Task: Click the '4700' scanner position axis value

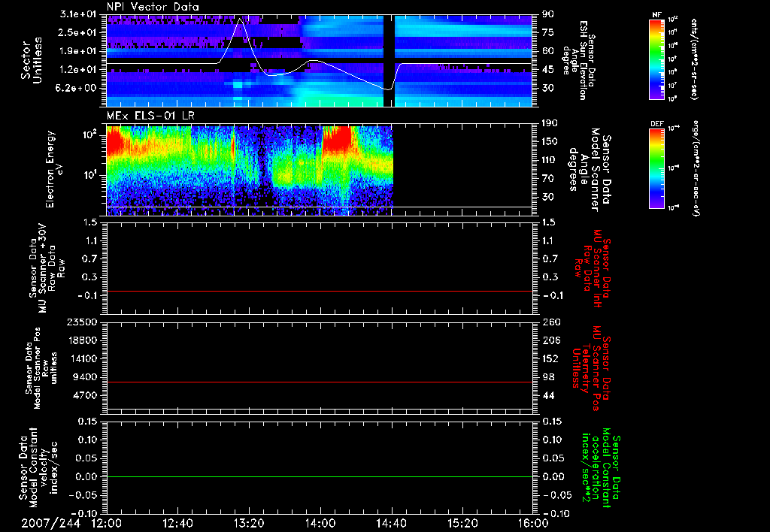Action: tap(86, 395)
